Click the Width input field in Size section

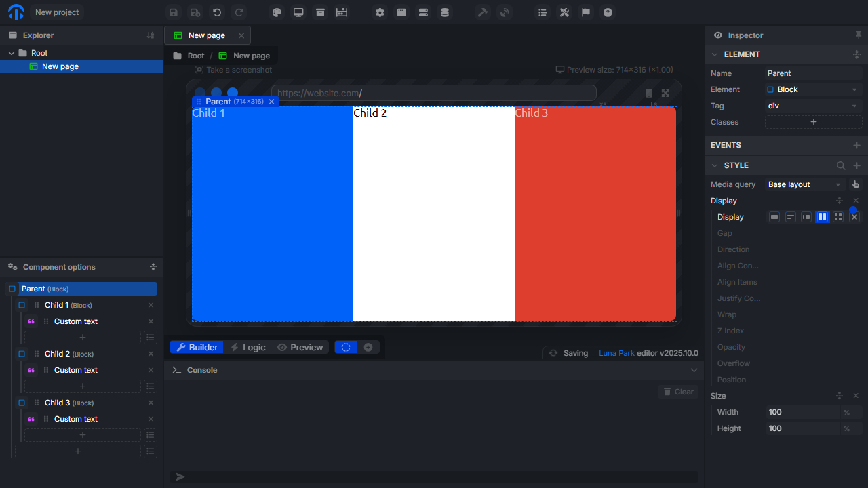coord(802,411)
